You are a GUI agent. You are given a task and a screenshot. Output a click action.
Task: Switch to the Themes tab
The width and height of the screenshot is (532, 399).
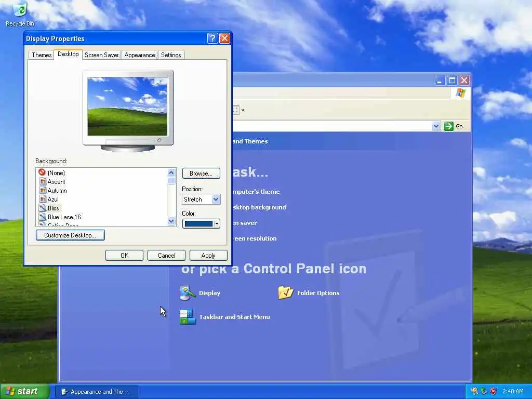pyautogui.click(x=42, y=55)
